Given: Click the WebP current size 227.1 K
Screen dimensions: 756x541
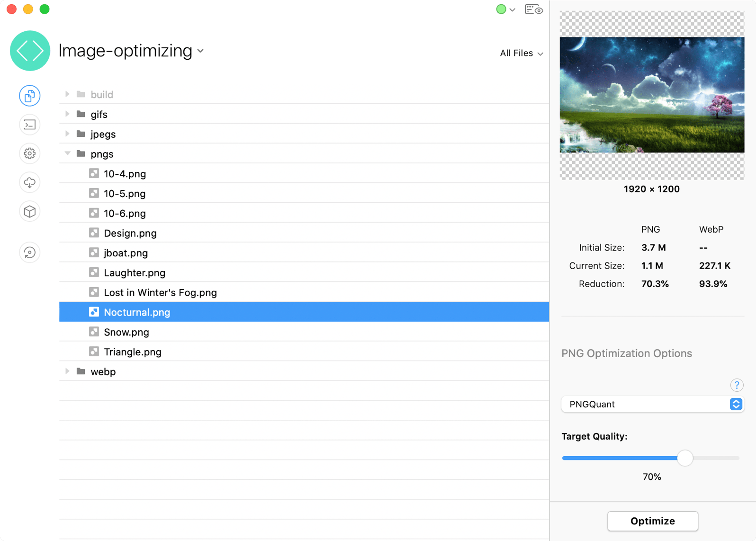Looking at the screenshot, I should pos(715,266).
